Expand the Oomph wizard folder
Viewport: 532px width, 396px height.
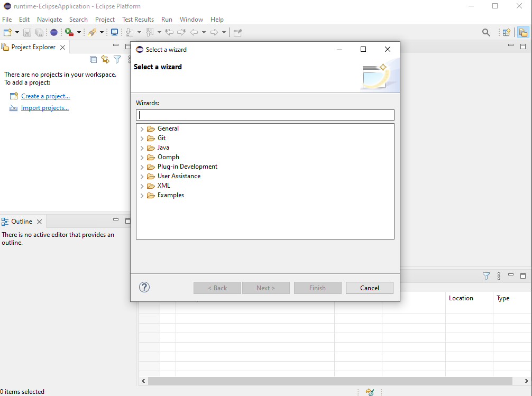142,158
